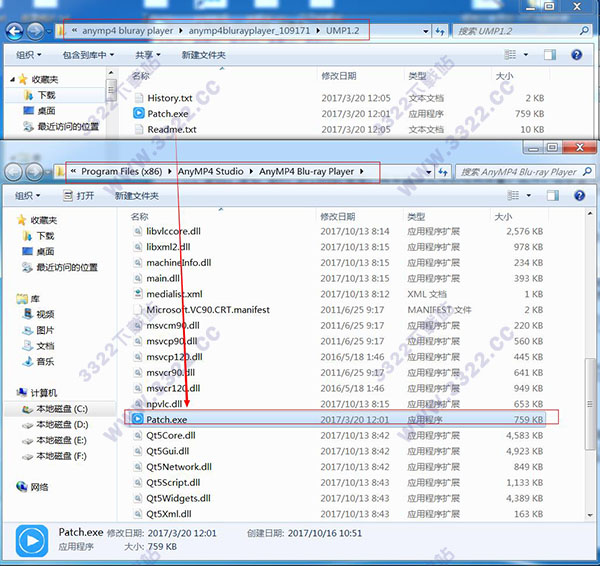Select History.txt file icon

pos(139,98)
